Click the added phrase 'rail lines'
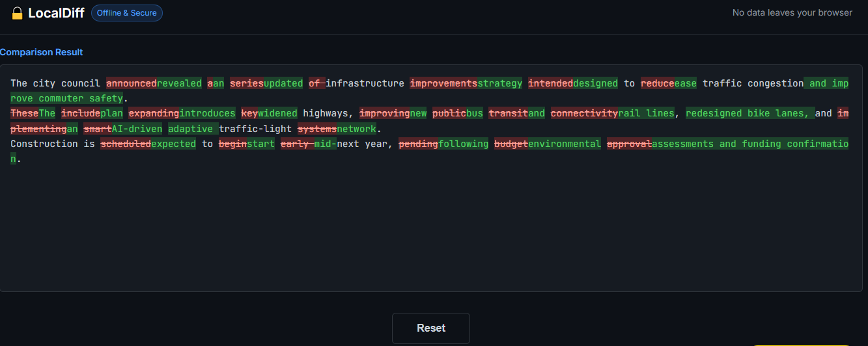This screenshot has width=868, height=346. coord(647,113)
